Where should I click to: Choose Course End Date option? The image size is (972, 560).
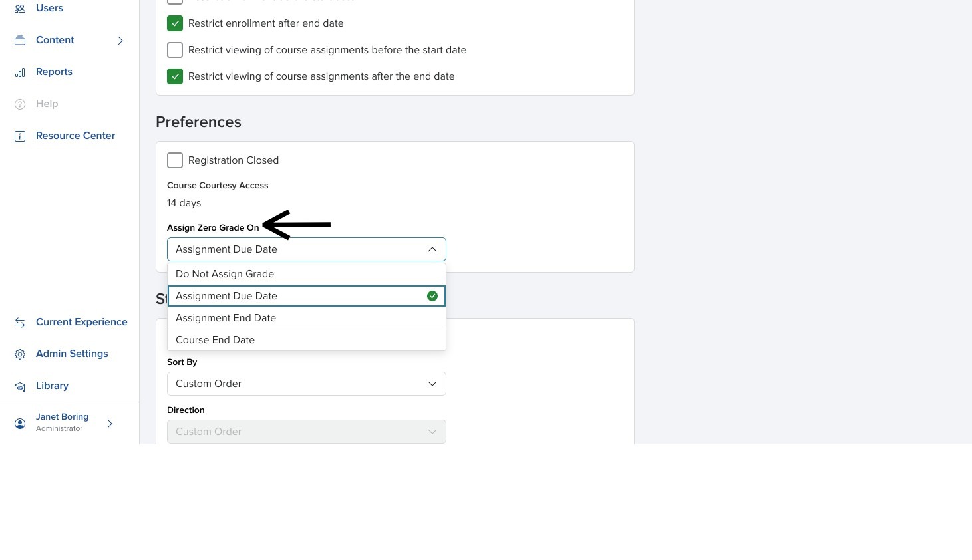[307, 340]
